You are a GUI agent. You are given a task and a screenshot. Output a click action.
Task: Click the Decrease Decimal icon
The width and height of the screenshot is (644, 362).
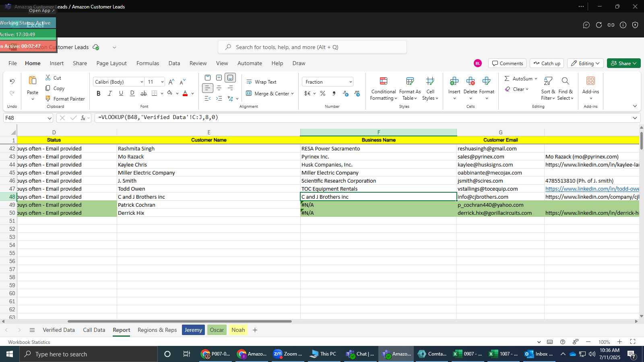357,93
